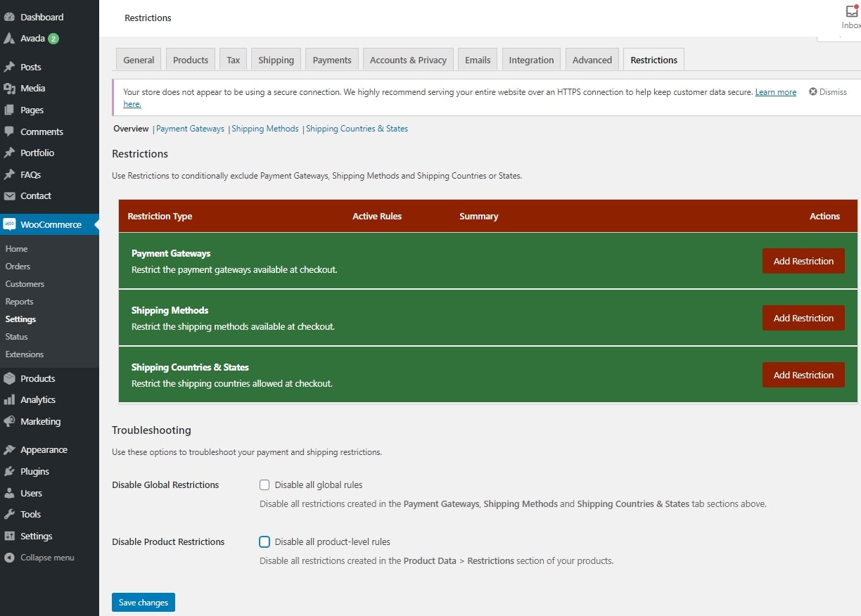Viewport: 861px width, 616px height.
Task: Click the bold Settings WooCommerce submenu item
Action: (x=20, y=319)
